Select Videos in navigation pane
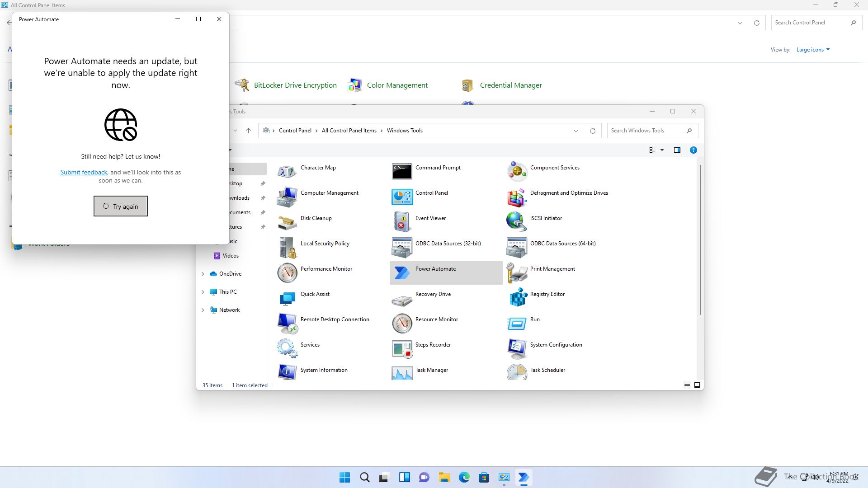The width and height of the screenshot is (868, 488). tap(230, 256)
